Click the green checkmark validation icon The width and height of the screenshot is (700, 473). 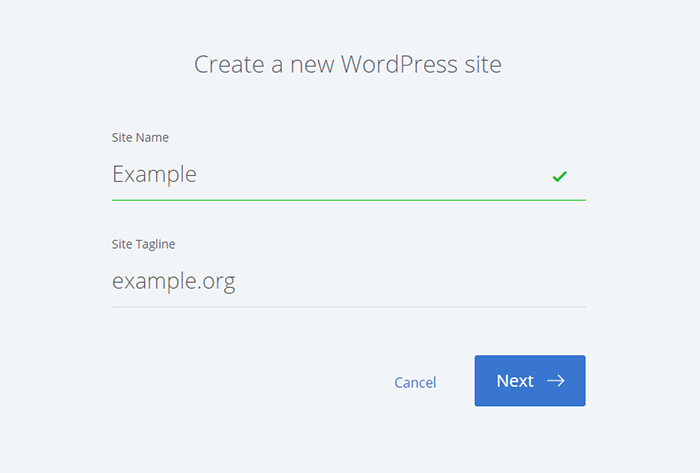click(x=560, y=176)
